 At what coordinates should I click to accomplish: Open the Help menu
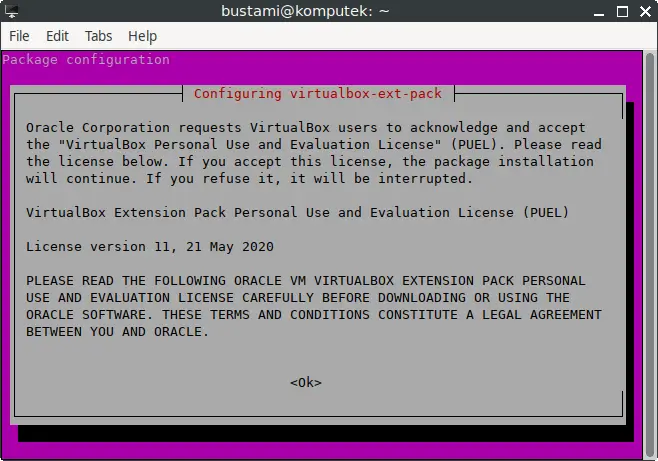click(142, 36)
